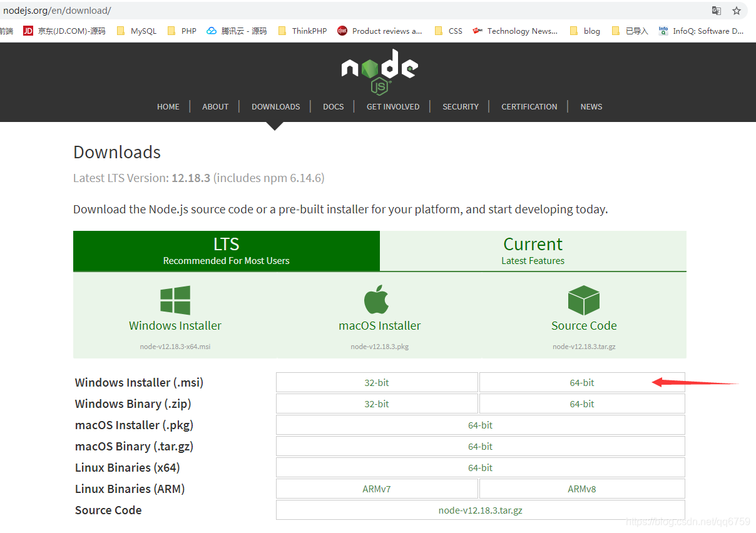The image size is (756, 533).
Task: Click the Windows Binary (.zip) row label
Action: point(133,404)
